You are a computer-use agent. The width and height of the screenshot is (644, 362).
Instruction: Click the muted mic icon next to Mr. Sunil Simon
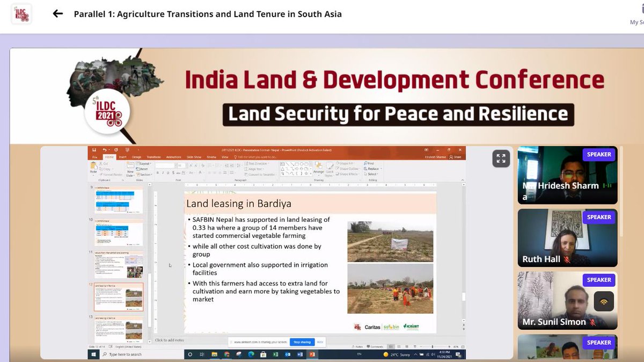pyautogui.click(x=592, y=322)
